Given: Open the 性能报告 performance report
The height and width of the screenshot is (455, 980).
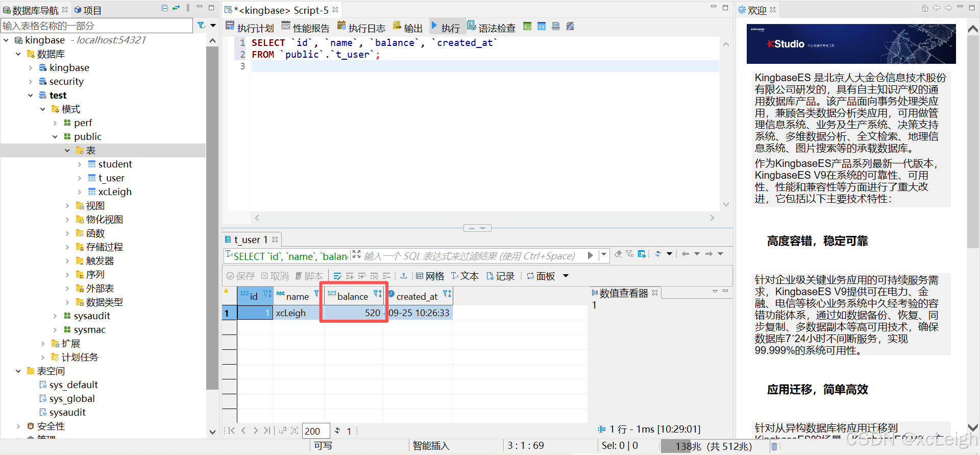Looking at the screenshot, I should 305,28.
